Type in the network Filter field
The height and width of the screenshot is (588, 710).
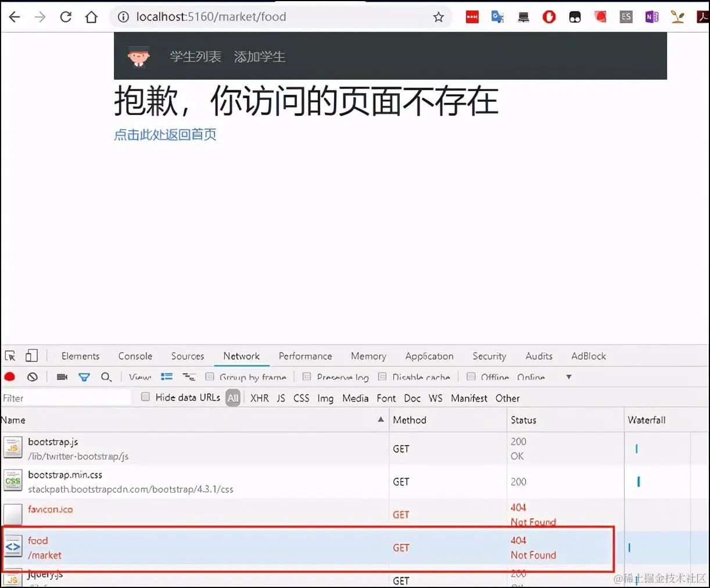tap(58, 397)
